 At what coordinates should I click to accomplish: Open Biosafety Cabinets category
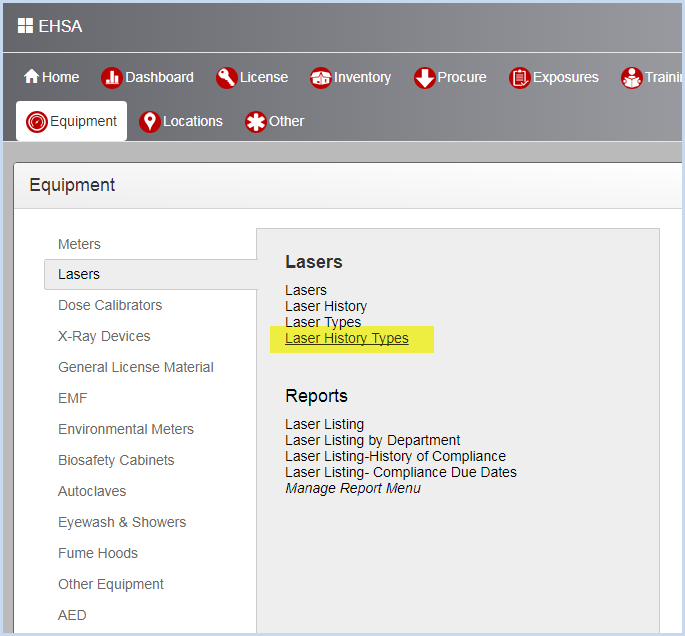pyautogui.click(x=116, y=460)
